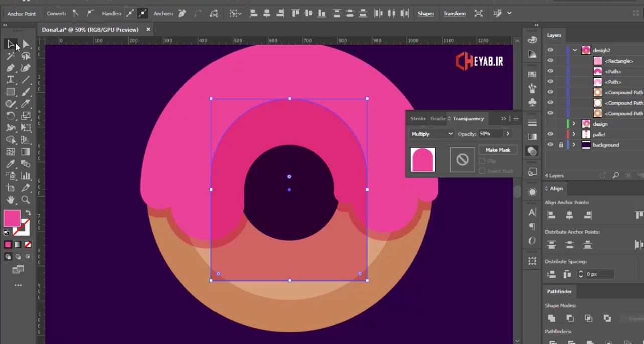Enable the Invert Mask checkbox
The height and width of the screenshot is (344, 644).
[x=482, y=171]
